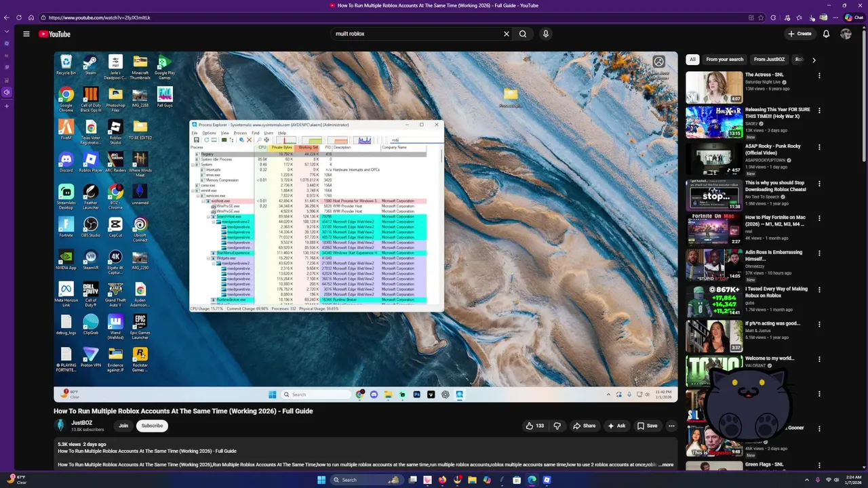Open the YouTube account avatar menu
Image resolution: width=868 pixels, height=488 pixels.
pos(846,34)
